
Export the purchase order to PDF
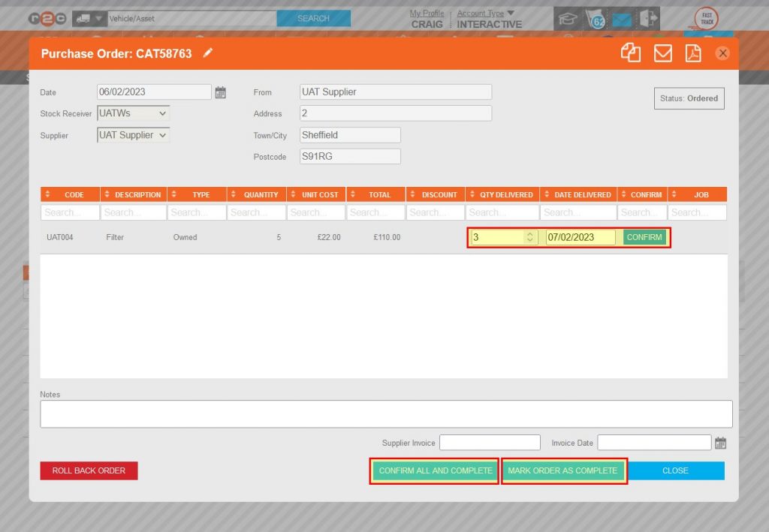692,53
